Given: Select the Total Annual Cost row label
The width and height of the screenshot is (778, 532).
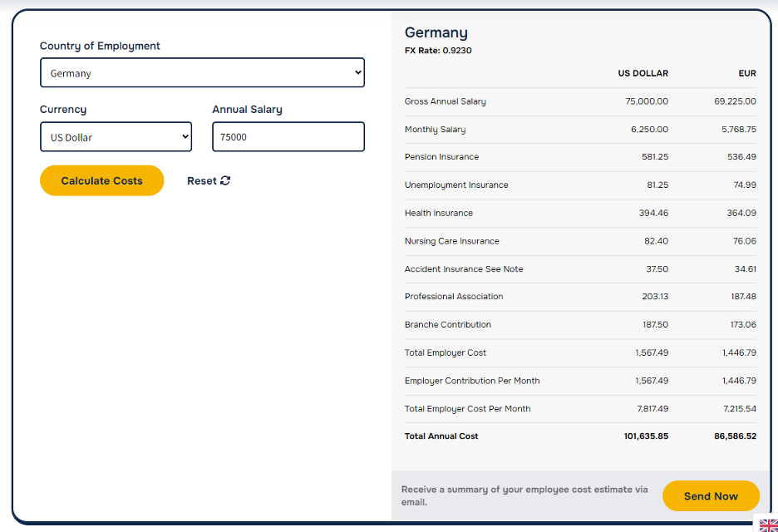Looking at the screenshot, I should [441, 436].
